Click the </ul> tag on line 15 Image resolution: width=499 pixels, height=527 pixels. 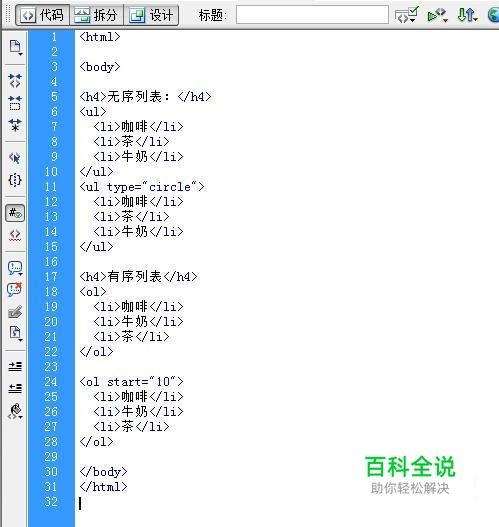tap(96, 247)
